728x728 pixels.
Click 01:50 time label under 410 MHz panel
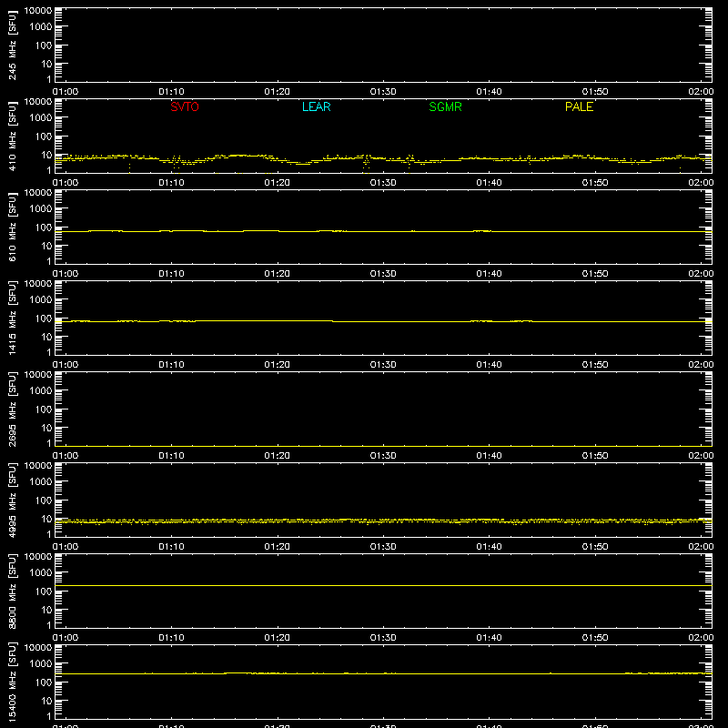595,183
